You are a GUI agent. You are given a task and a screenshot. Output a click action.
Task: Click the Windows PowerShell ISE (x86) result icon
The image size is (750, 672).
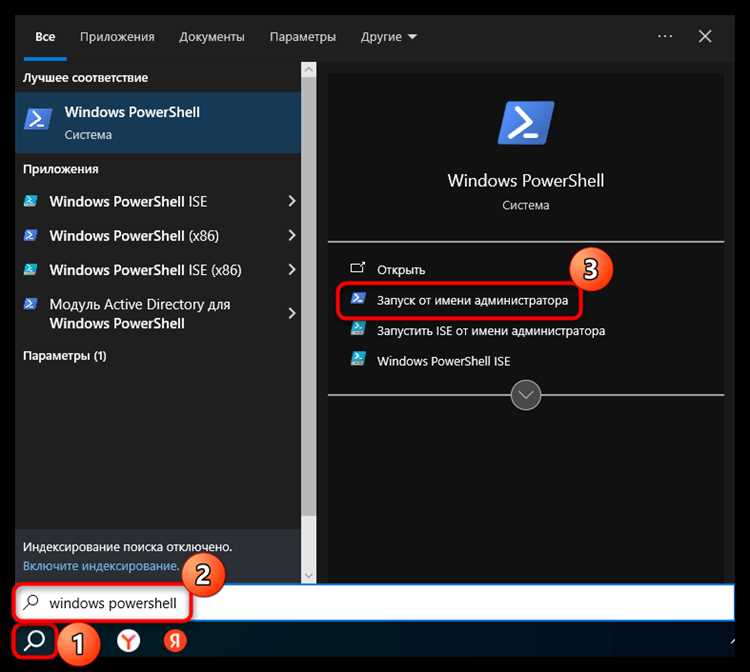(31, 269)
